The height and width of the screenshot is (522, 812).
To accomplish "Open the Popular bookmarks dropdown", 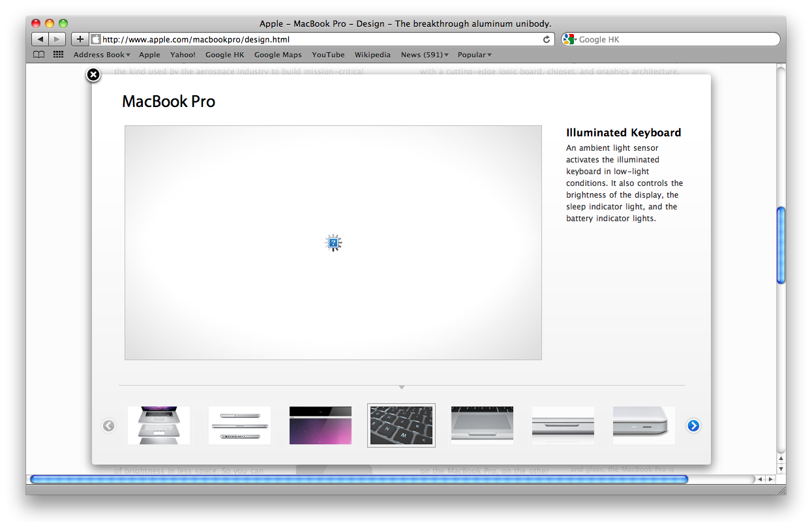I will pos(475,55).
